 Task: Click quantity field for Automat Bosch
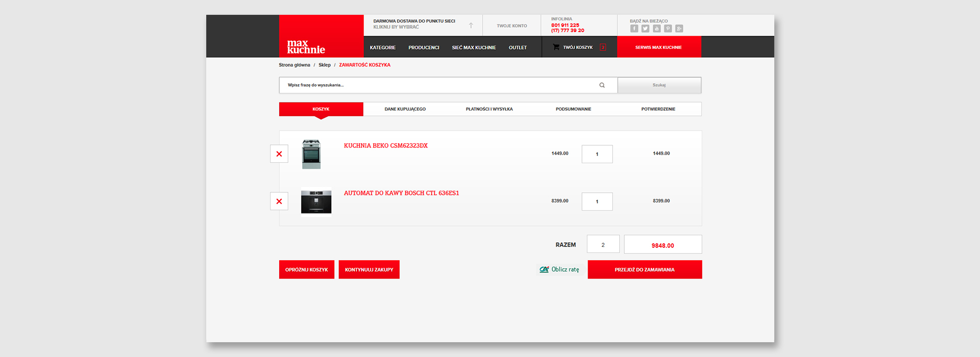click(597, 201)
